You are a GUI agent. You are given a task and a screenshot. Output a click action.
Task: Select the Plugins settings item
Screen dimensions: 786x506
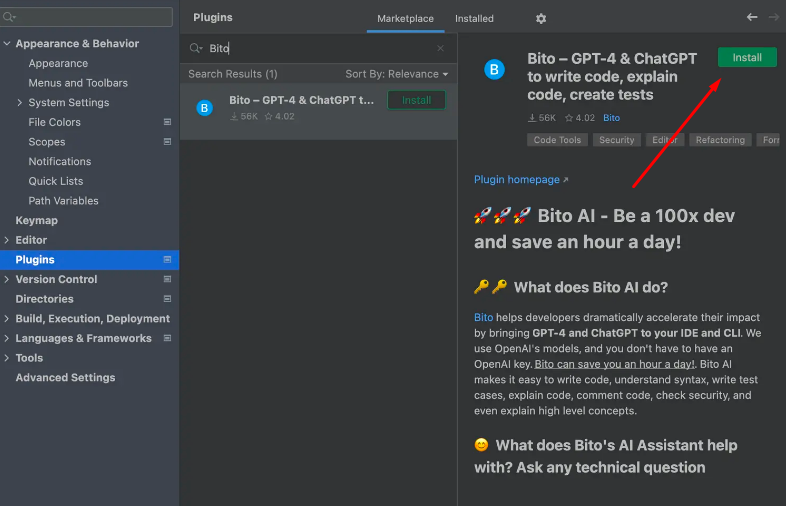[89, 260]
